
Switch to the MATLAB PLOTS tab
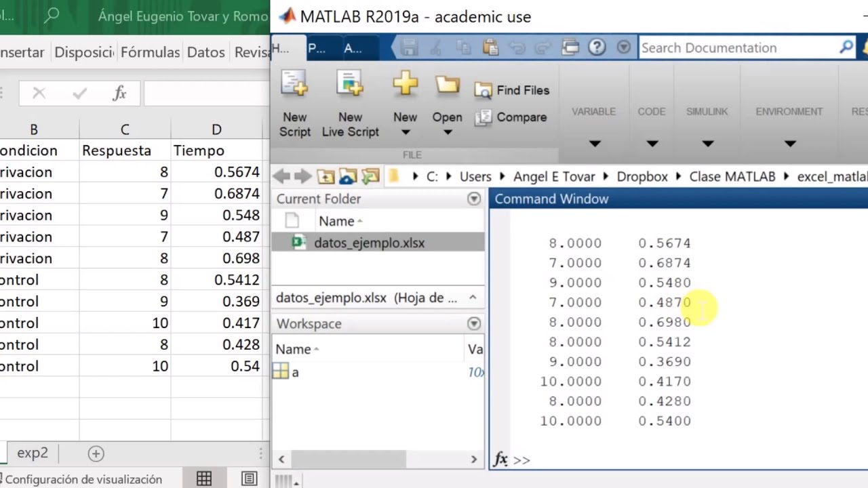[x=317, y=47]
